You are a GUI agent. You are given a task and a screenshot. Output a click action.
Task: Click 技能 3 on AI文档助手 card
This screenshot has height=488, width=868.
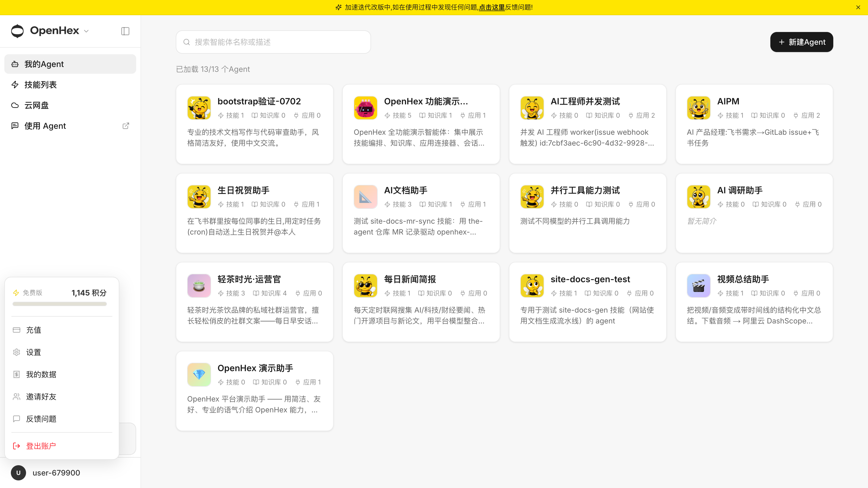tap(398, 204)
